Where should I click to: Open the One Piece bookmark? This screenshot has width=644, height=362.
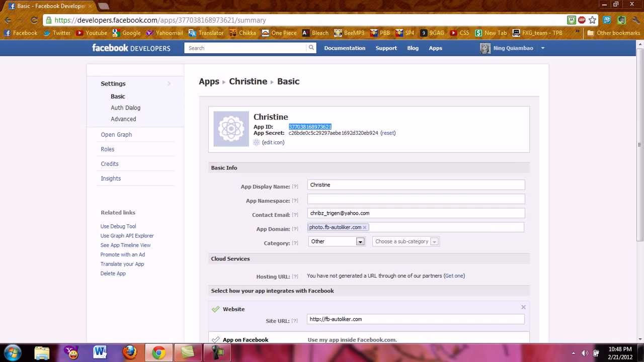point(279,33)
